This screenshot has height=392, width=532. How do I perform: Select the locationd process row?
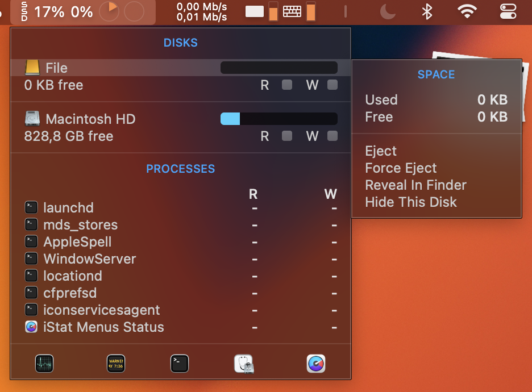181,276
